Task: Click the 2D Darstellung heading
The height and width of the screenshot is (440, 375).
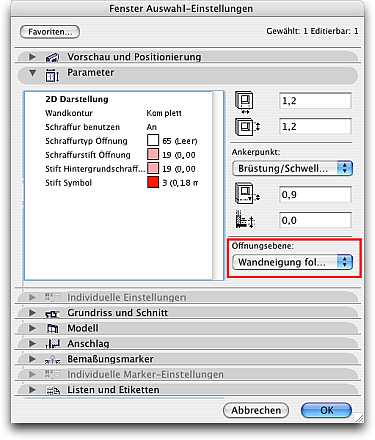Action: pyautogui.click(x=77, y=99)
